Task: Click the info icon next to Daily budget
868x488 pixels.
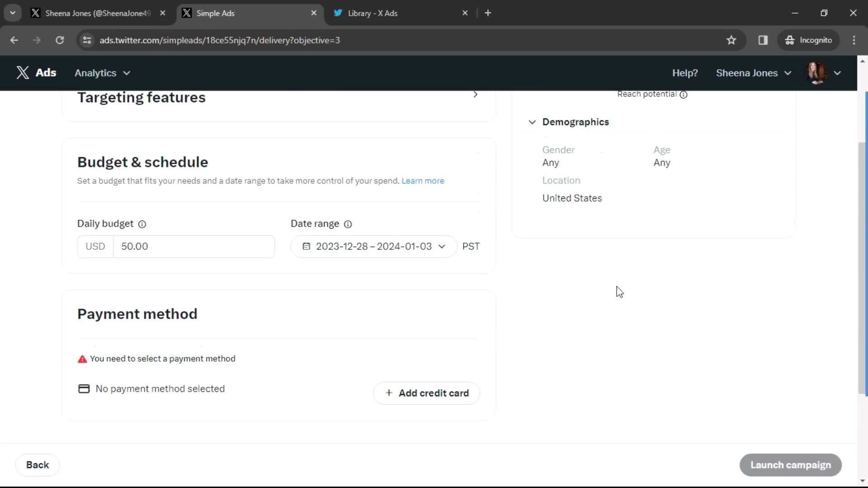Action: click(142, 224)
